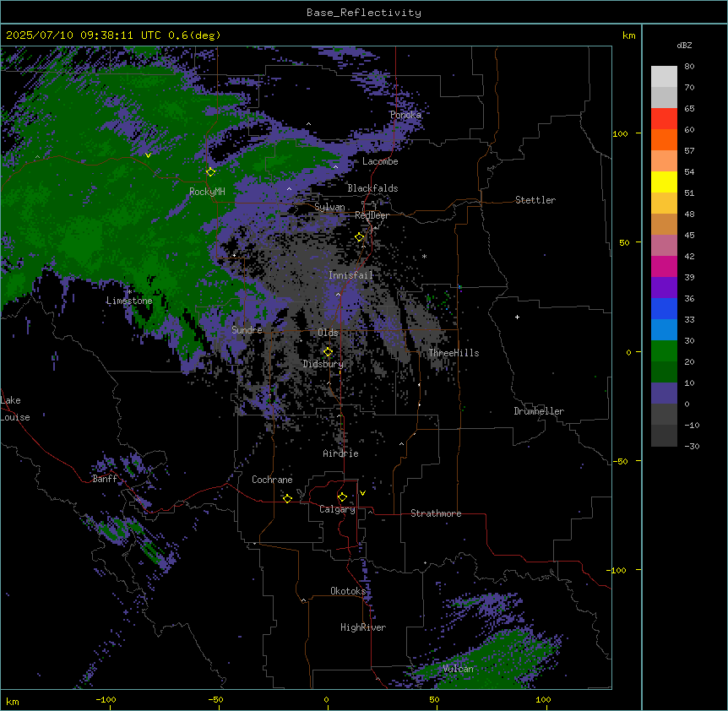Select the Lacombe label on the map
The height and width of the screenshot is (711, 728).
coord(380,161)
